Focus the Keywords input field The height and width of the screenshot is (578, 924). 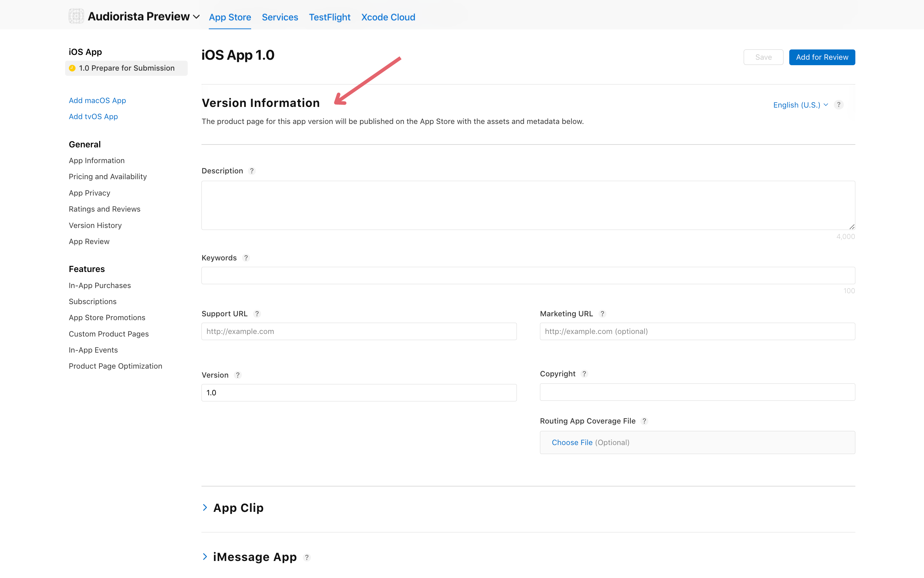528,276
